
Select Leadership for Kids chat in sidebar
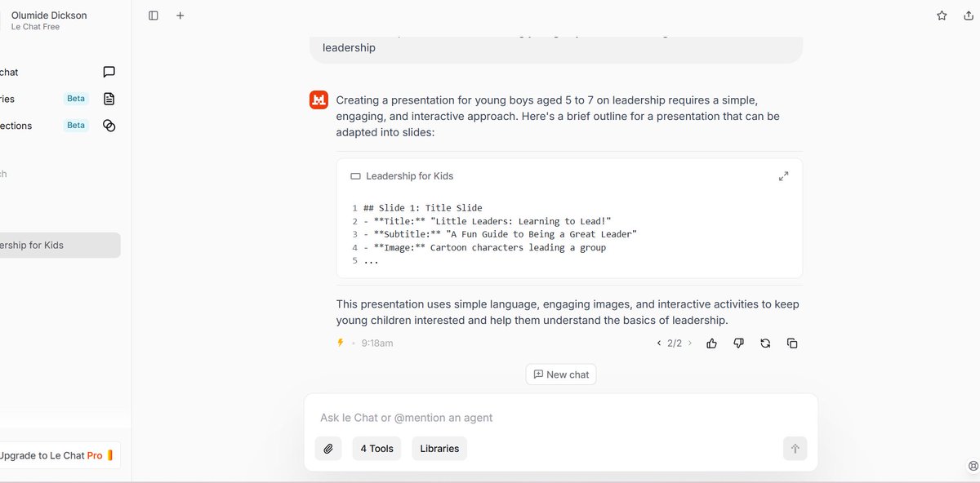[x=59, y=246]
